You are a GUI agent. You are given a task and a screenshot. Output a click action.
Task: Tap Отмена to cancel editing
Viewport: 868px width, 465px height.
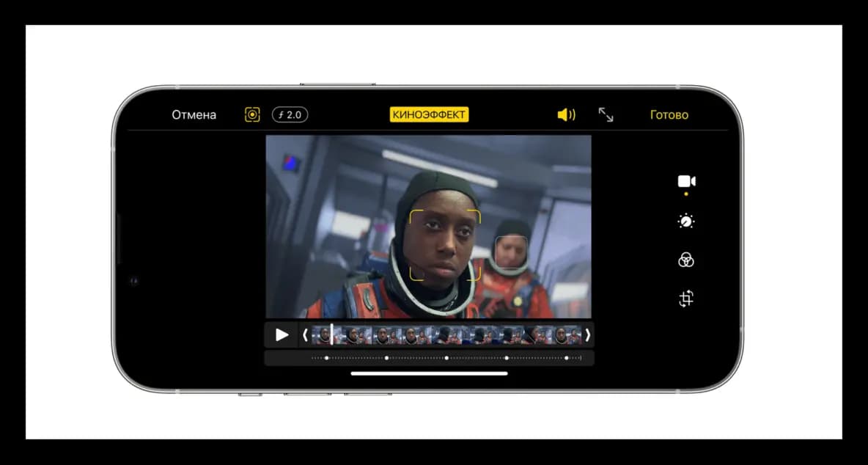[194, 114]
